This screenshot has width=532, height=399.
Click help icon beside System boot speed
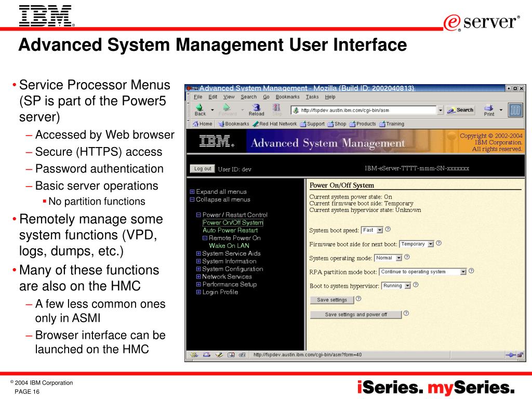388,229
